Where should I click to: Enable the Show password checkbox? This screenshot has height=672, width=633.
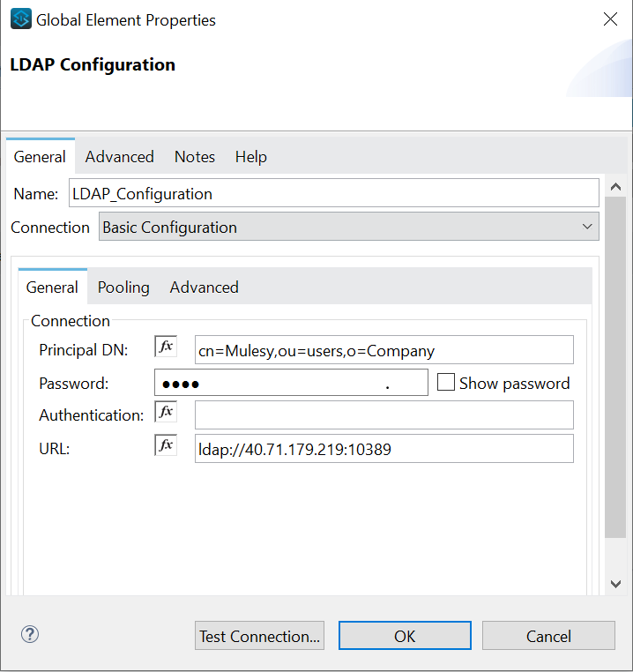[446, 383]
